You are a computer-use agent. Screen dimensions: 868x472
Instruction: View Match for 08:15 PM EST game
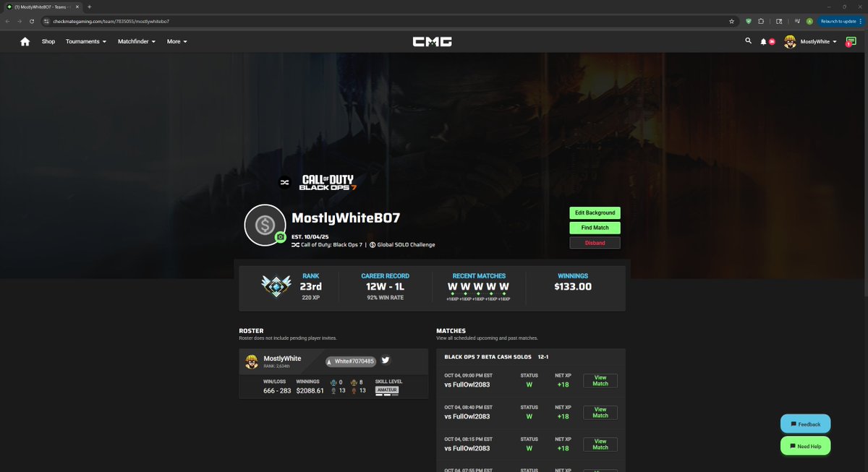[x=600, y=445]
